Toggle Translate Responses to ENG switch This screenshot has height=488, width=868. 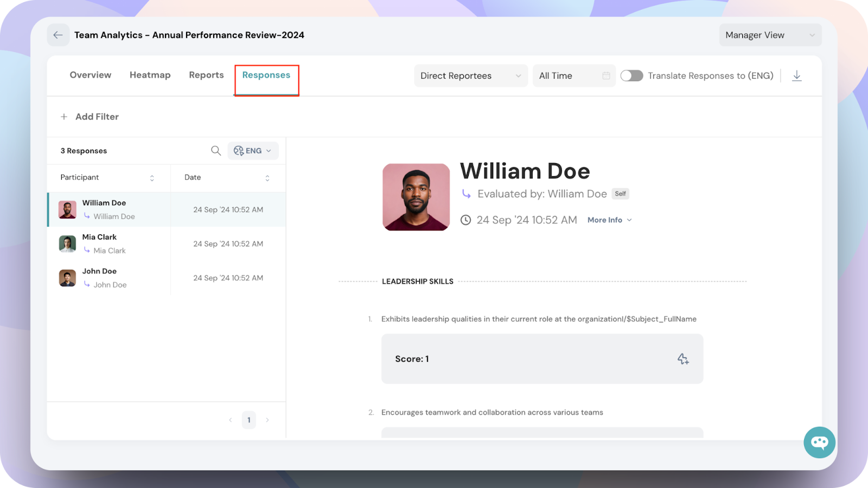631,76
